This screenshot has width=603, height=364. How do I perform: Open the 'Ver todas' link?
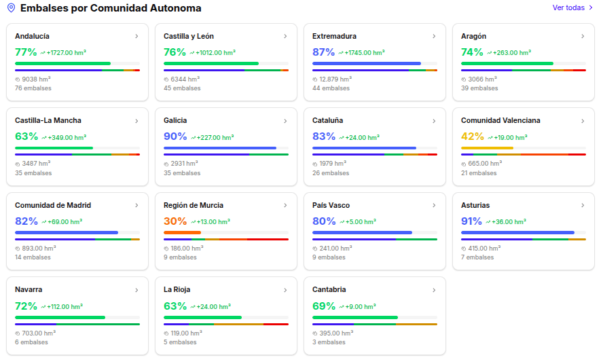(572, 8)
